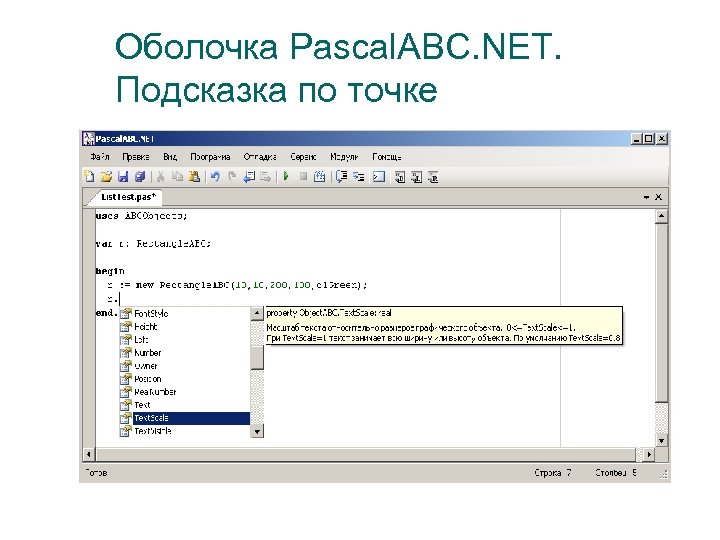Click the Столбец status indicator
The height and width of the screenshot is (540, 720).
click(616, 472)
